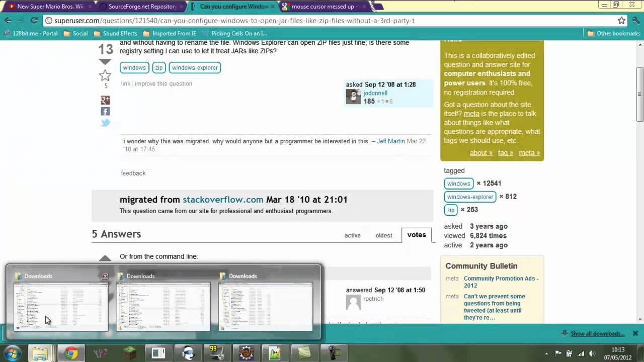The width and height of the screenshot is (644, 362).
Task: Open the Imported From IE bookmarks folder
Action: (x=170, y=34)
